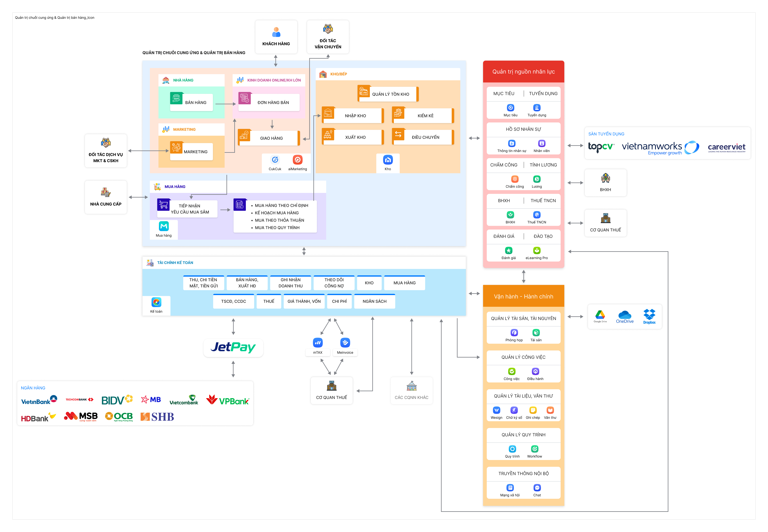Select the eLearning Pro icon

tap(537, 250)
